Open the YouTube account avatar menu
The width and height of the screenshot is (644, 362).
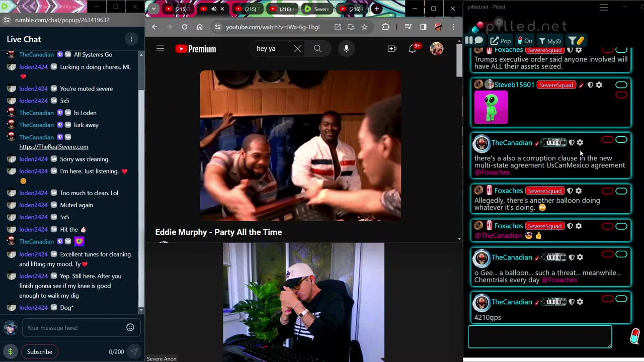pos(436,49)
